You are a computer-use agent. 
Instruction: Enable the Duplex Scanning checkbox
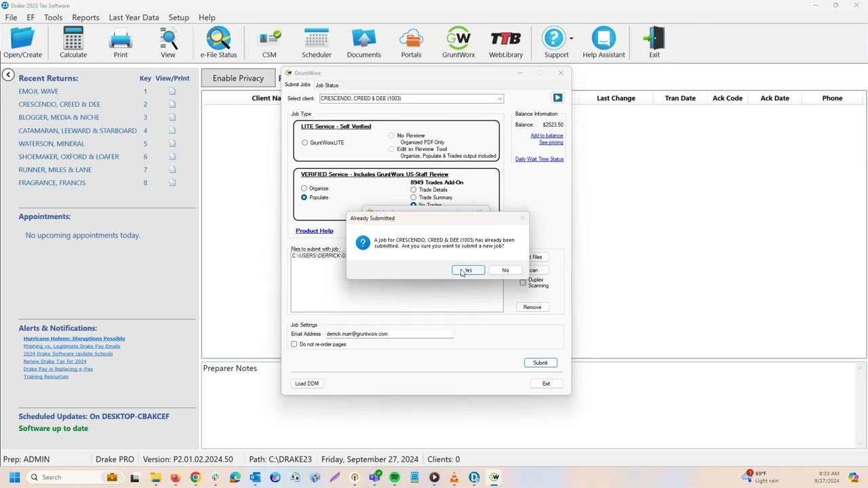523,283
